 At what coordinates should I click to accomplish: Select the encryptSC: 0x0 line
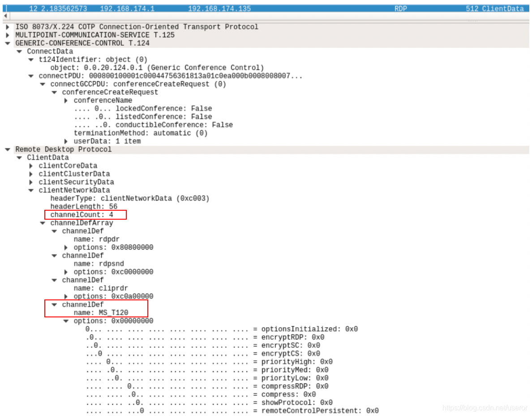click(203, 345)
